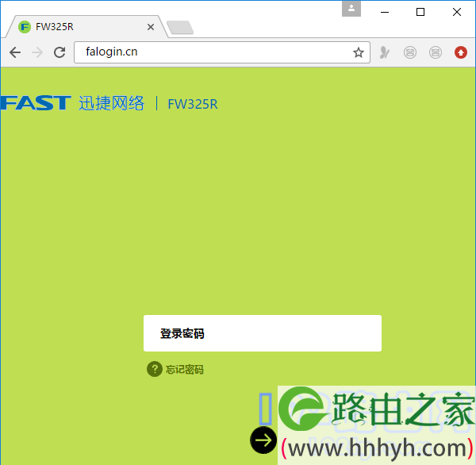Minimize the browser window
Image resolution: width=476 pixels, height=465 pixels.
tap(385, 11)
